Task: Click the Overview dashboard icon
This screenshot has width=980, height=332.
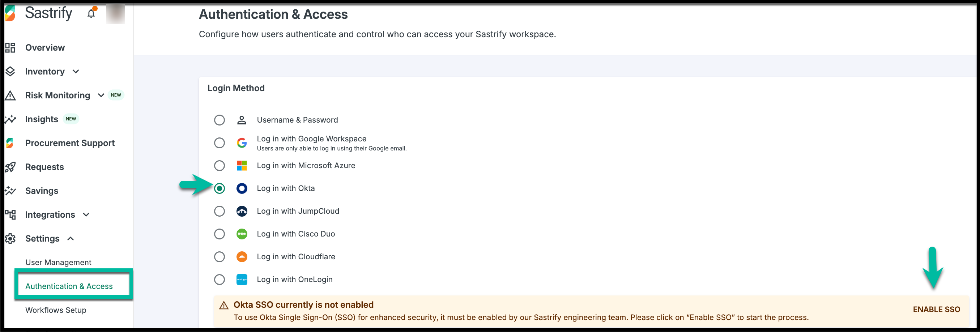Action: (10, 47)
